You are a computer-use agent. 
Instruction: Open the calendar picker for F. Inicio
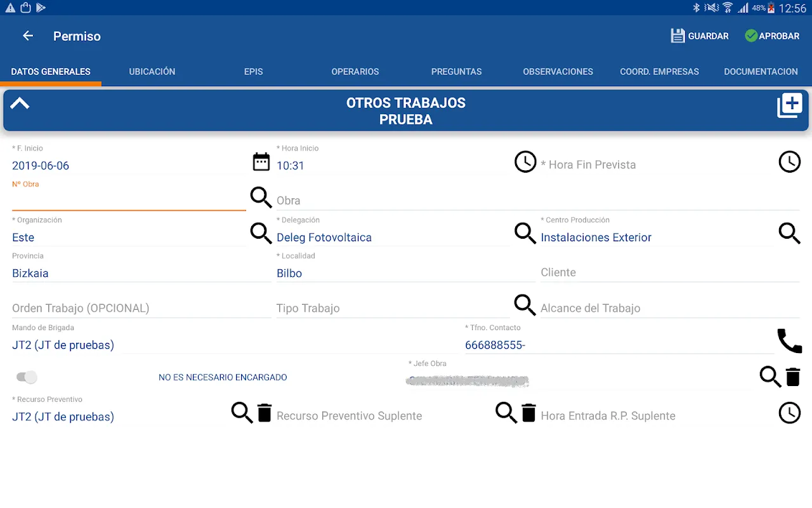tap(261, 162)
